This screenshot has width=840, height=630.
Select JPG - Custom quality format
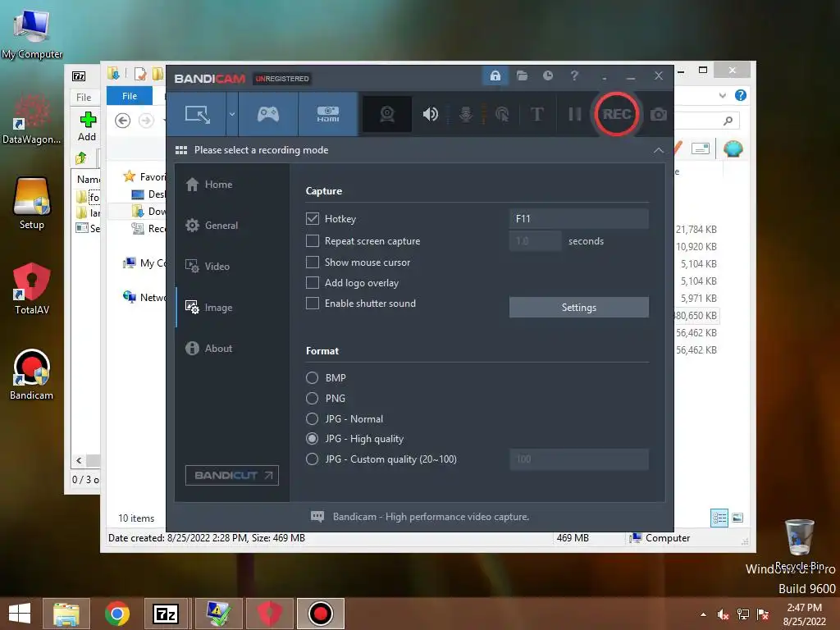312,459
